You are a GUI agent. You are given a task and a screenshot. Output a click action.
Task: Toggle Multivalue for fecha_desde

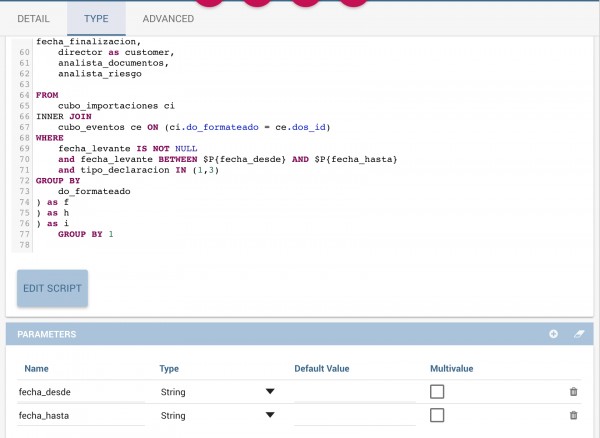click(x=437, y=392)
